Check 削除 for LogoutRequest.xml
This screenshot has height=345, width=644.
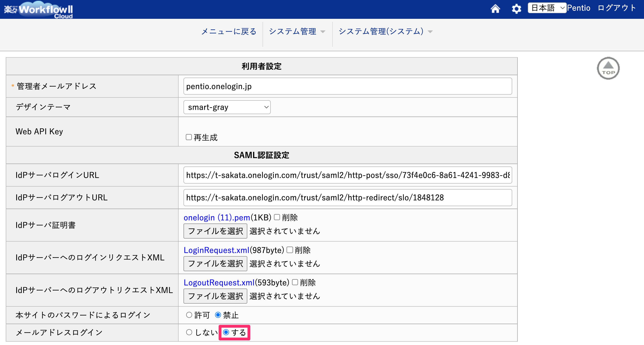[295, 282]
